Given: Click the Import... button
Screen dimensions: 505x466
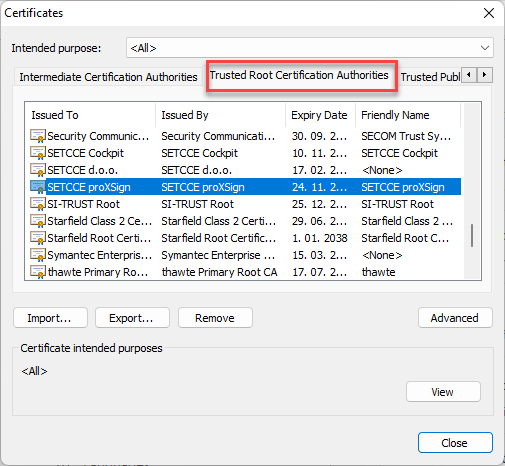Looking at the screenshot, I should (x=50, y=318).
